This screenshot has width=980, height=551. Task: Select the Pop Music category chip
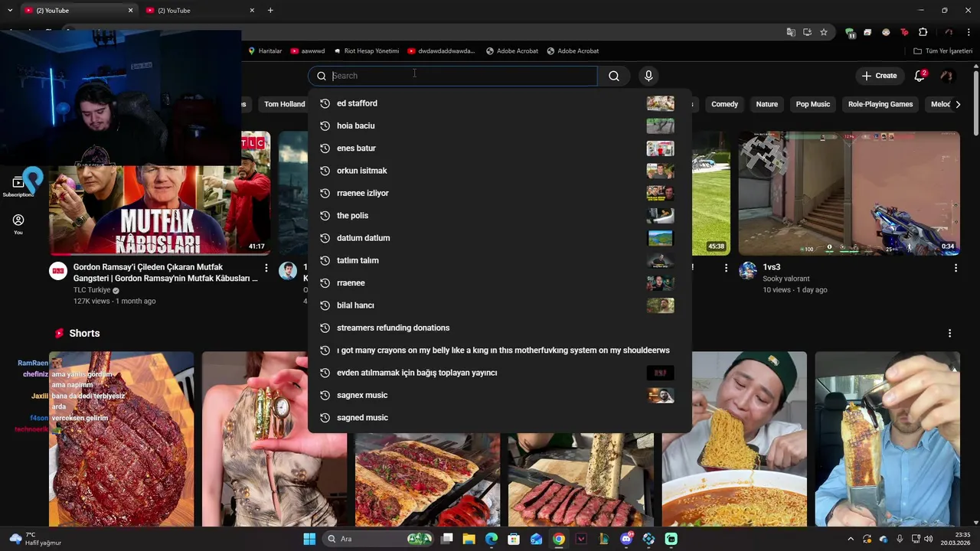(812, 104)
